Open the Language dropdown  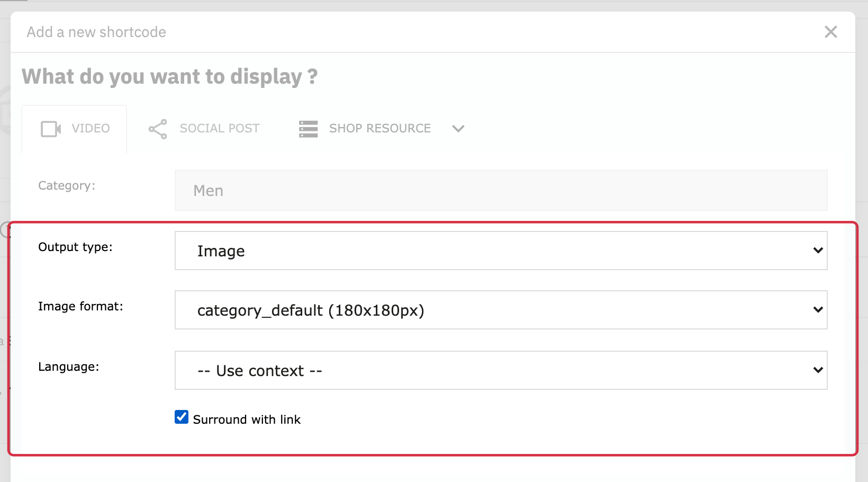pos(501,370)
